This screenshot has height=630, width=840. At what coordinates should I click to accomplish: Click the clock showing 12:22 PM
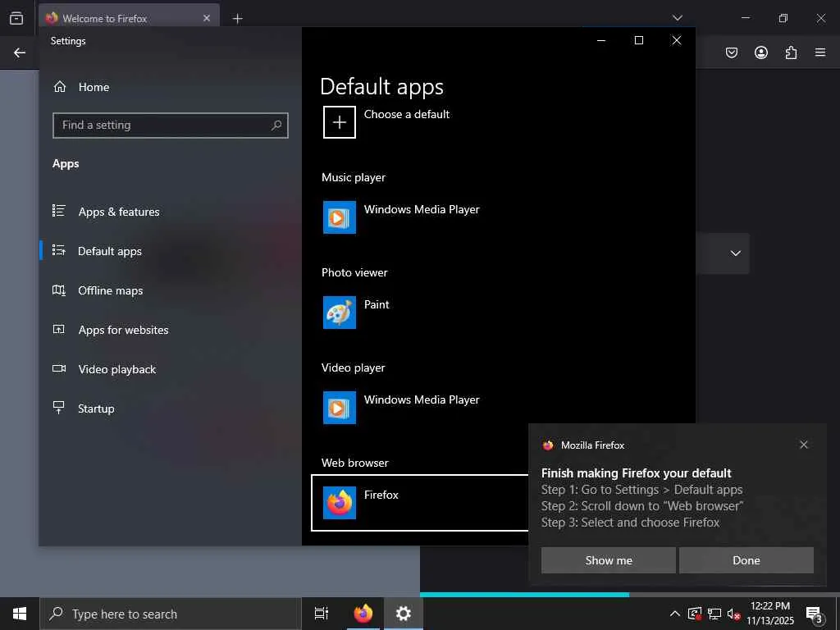pos(769,606)
